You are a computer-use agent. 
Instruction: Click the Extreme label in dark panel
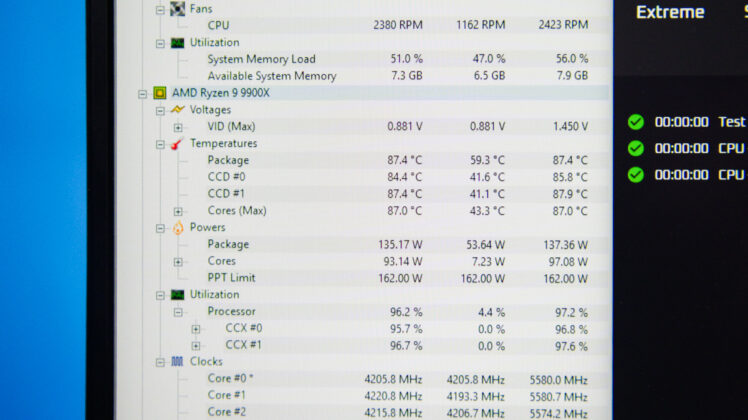pyautogui.click(x=670, y=12)
